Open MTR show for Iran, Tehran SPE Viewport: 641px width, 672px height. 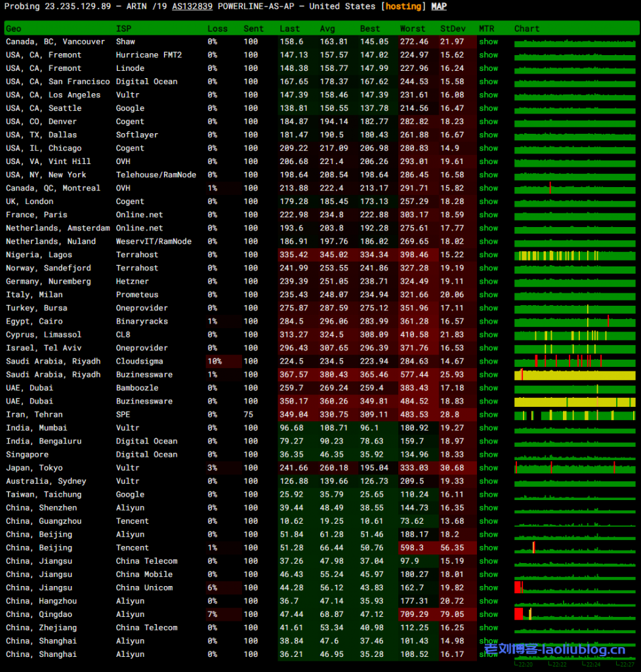point(488,415)
